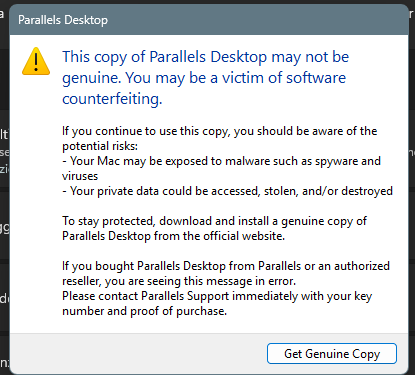This screenshot has width=415, height=375.
Task: Click the bullet "Your Mac may be exposed to malware"
Action: pyautogui.click(x=221, y=161)
